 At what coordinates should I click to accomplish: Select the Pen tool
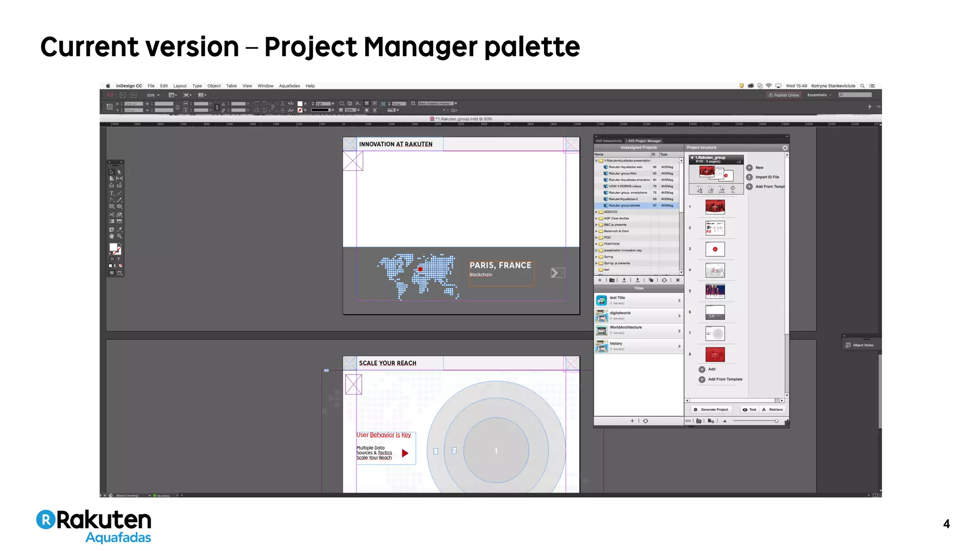pyautogui.click(x=111, y=200)
